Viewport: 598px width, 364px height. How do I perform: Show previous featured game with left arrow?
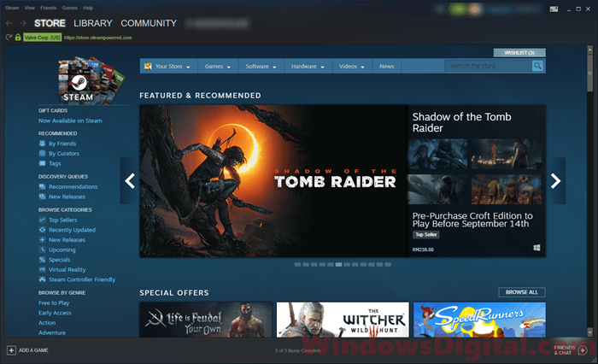(x=130, y=181)
